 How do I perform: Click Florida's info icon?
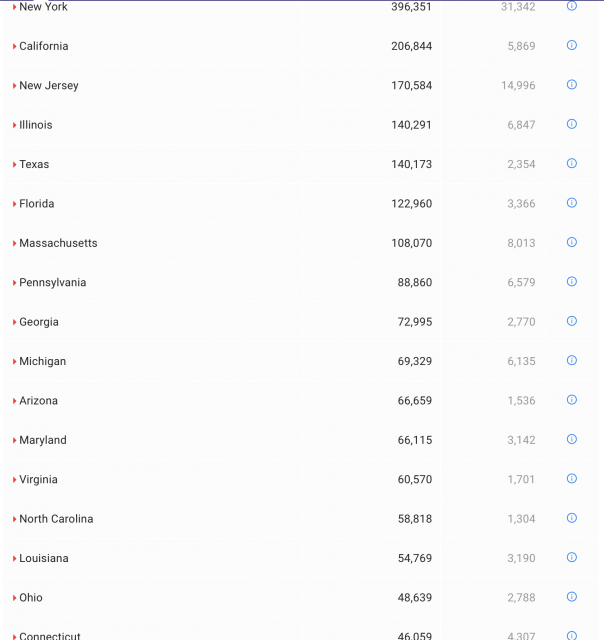pyautogui.click(x=572, y=203)
